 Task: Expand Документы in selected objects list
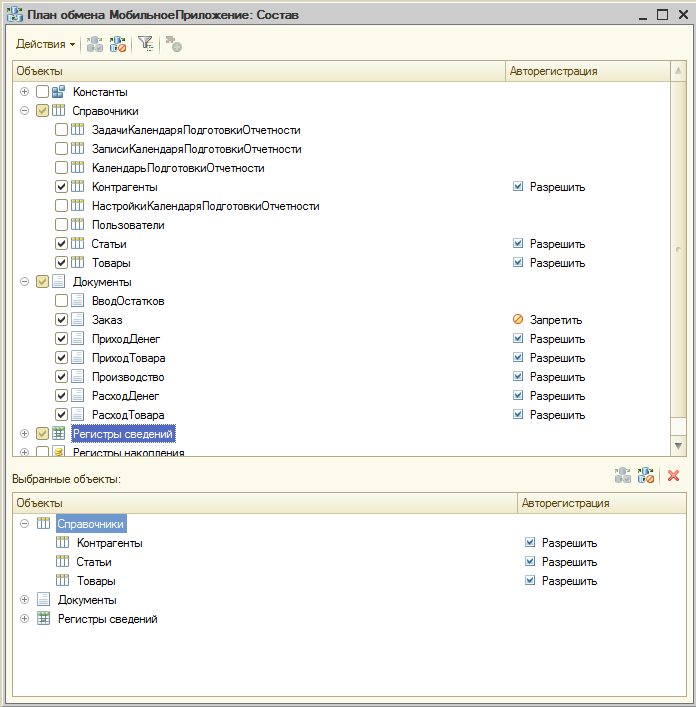pos(25,599)
